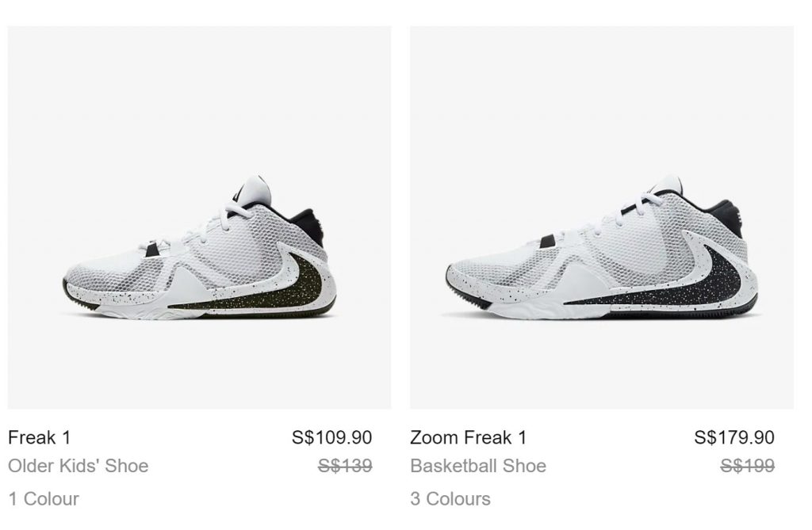Image resolution: width=812 pixels, height=530 pixels.
Task: View the "3 Colours" options label
Action: [450, 499]
